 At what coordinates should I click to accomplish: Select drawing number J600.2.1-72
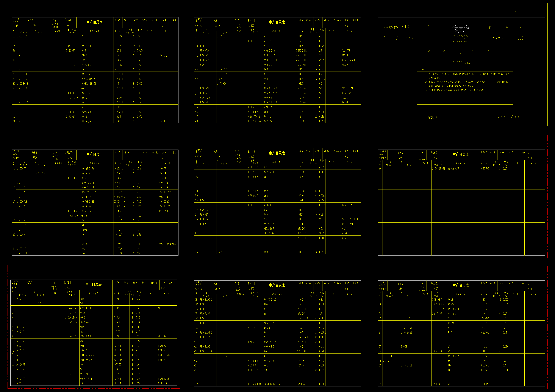(205, 300)
